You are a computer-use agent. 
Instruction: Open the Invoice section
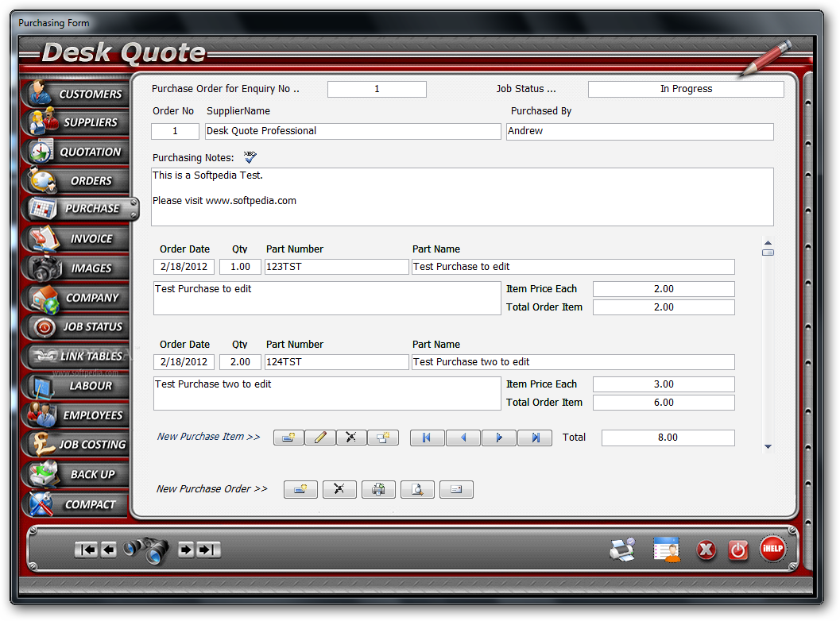click(x=76, y=238)
